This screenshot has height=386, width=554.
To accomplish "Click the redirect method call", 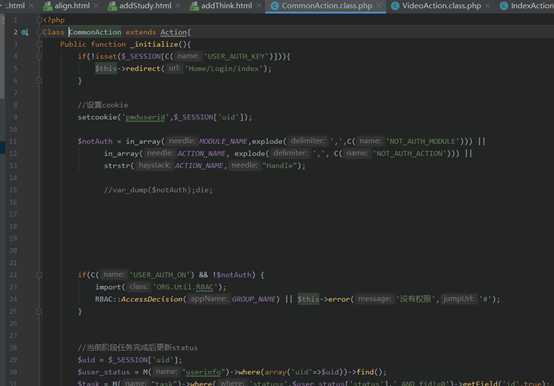I will pos(143,69).
